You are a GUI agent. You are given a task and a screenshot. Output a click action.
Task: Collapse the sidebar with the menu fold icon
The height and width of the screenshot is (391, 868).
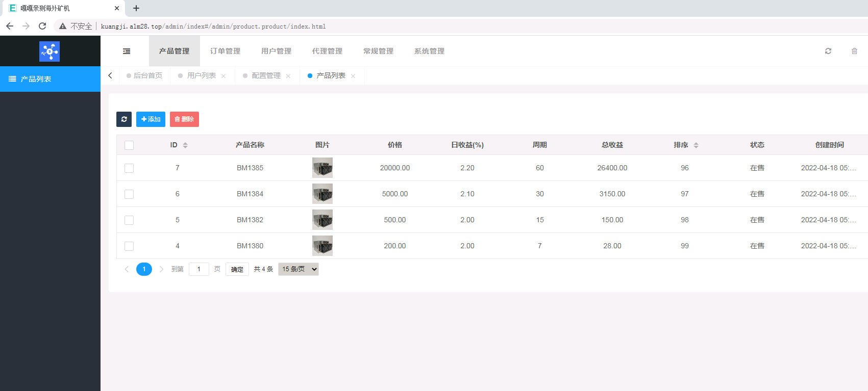click(127, 51)
